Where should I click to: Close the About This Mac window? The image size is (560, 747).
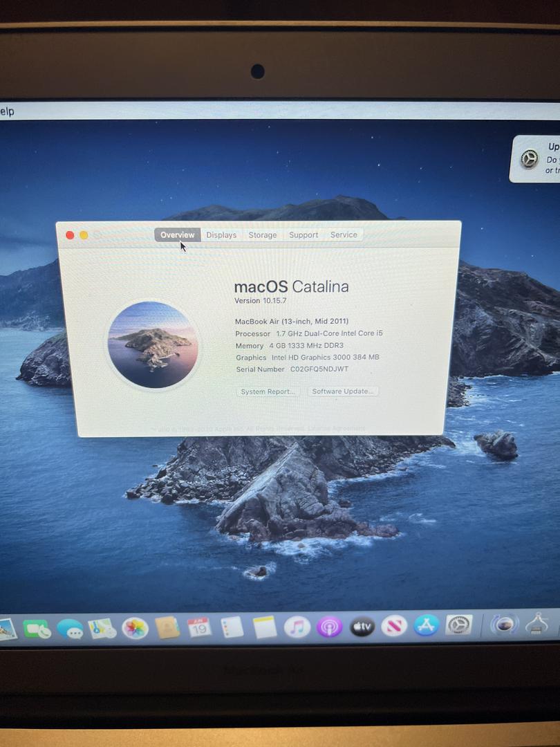(x=70, y=235)
